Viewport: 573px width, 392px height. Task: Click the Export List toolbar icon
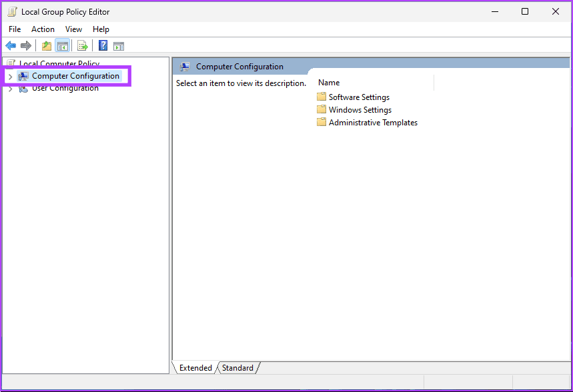pyautogui.click(x=82, y=45)
